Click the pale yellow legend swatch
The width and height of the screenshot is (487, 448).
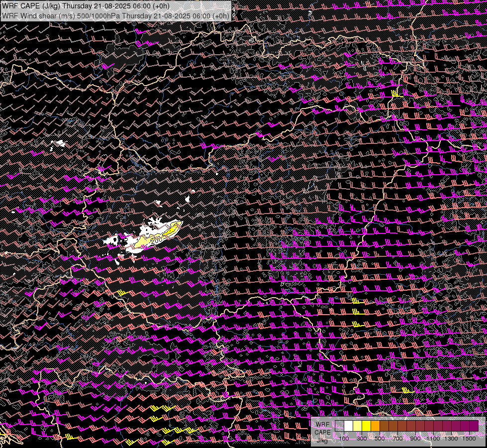(x=357, y=426)
